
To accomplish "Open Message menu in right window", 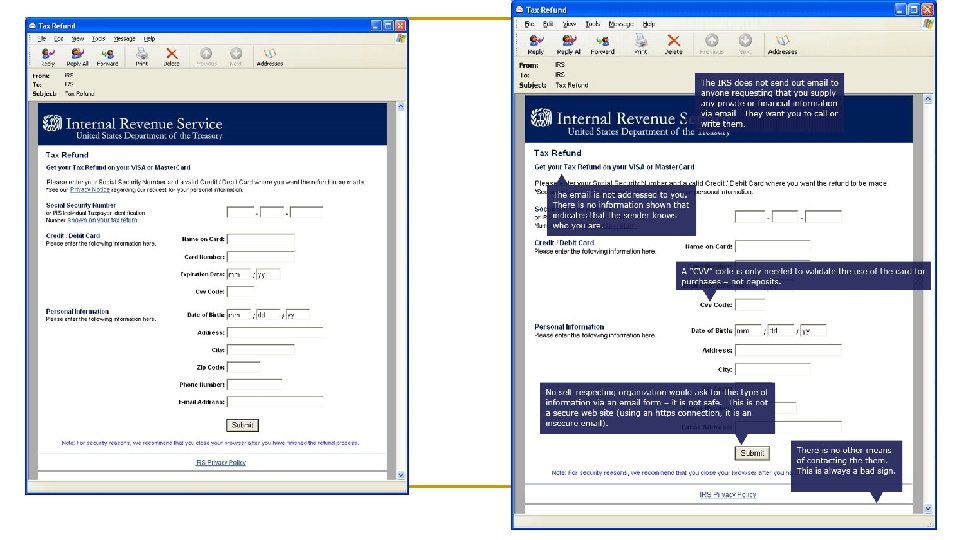I will [x=621, y=24].
